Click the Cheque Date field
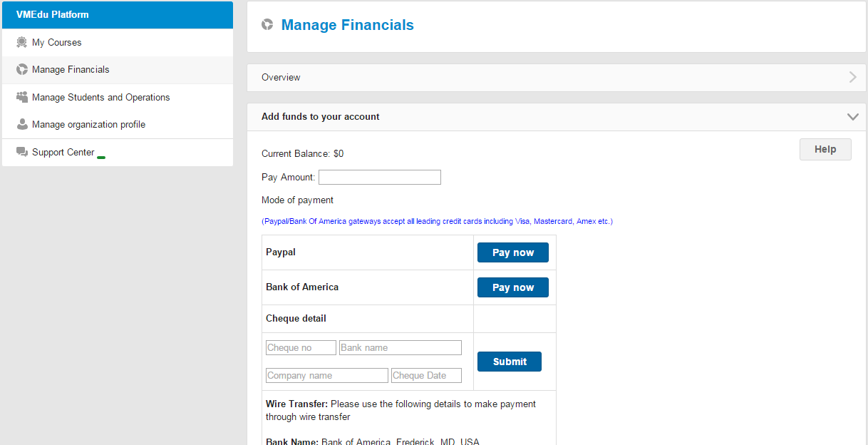Viewport: 868px width, 445px height. (426, 376)
